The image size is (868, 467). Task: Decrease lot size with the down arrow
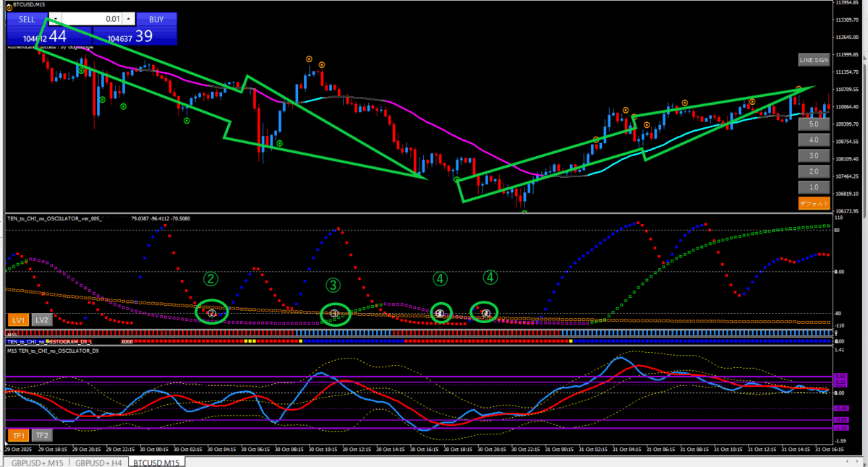[56, 19]
